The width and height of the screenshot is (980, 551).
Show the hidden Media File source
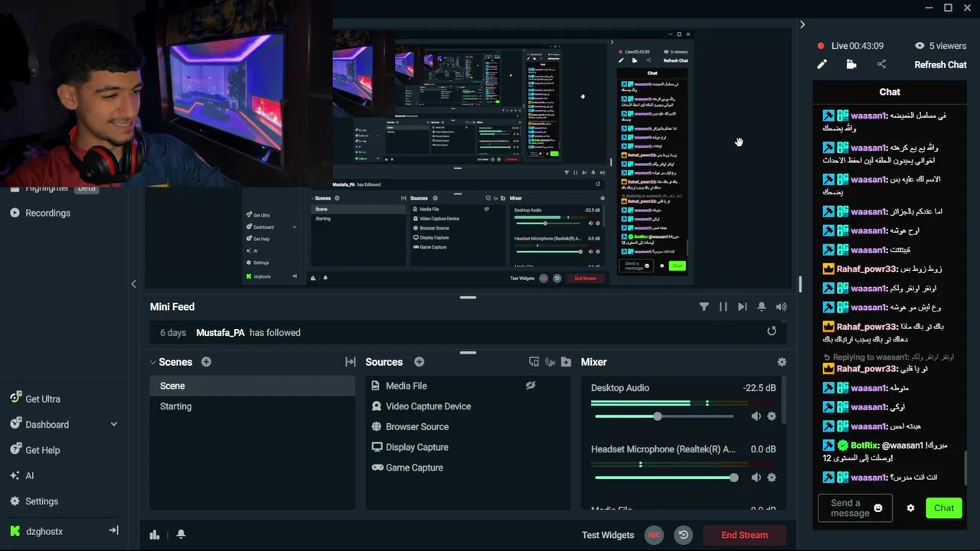(x=531, y=386)
